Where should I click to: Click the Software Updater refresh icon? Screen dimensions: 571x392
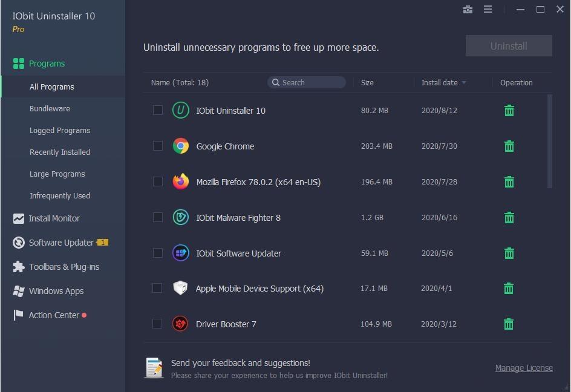click(19, 243)
